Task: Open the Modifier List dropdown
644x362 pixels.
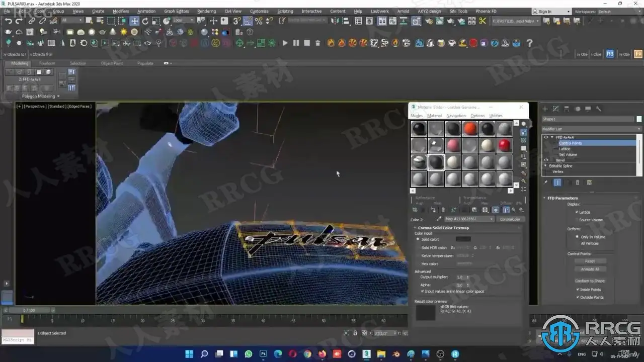Action: pos(592,129)
